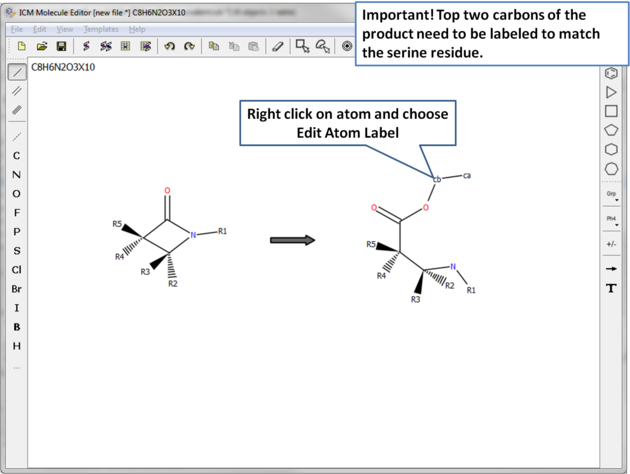Open the File menu
Screen dimensions: 630x474
[x=17, y=29]
